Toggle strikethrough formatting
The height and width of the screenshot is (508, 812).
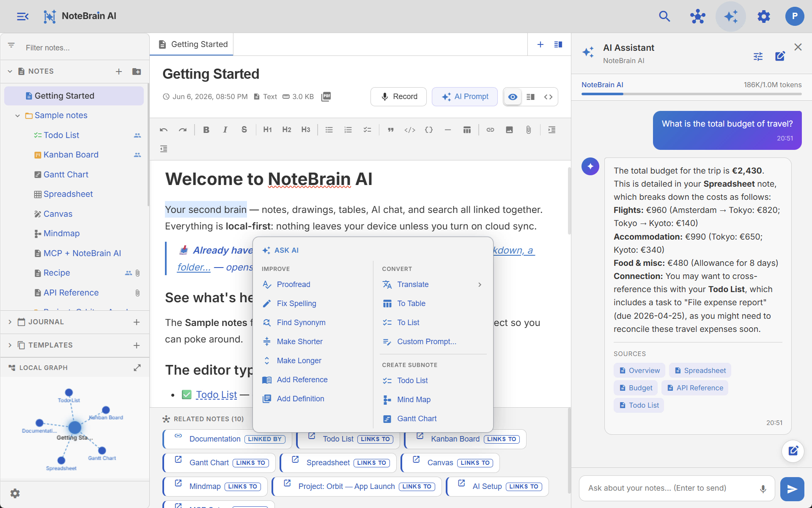click(x=244, y=130)
